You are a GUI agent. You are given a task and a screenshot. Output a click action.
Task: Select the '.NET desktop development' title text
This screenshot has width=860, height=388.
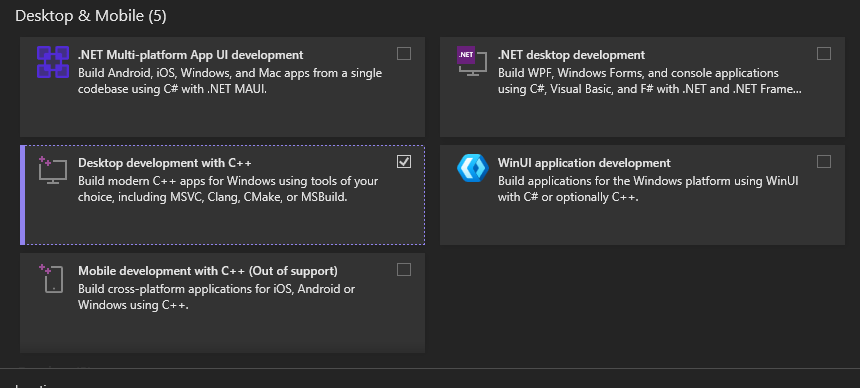(572, 55)
